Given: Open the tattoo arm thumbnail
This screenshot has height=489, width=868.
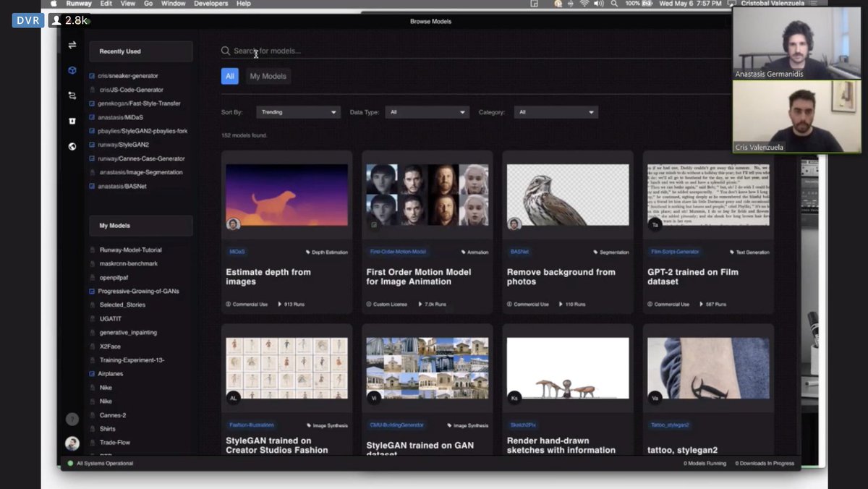Looking at the screenshot, I should [x=708, y=368].
